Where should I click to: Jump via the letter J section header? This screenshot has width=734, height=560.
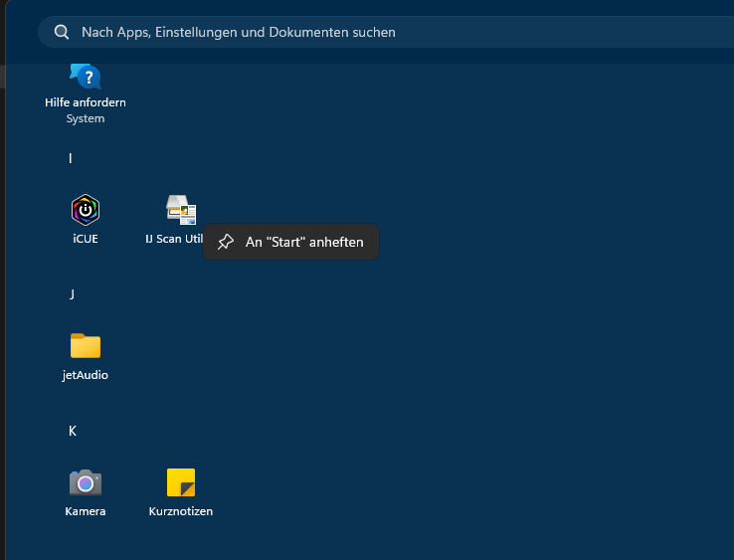(x=72, y=294)
